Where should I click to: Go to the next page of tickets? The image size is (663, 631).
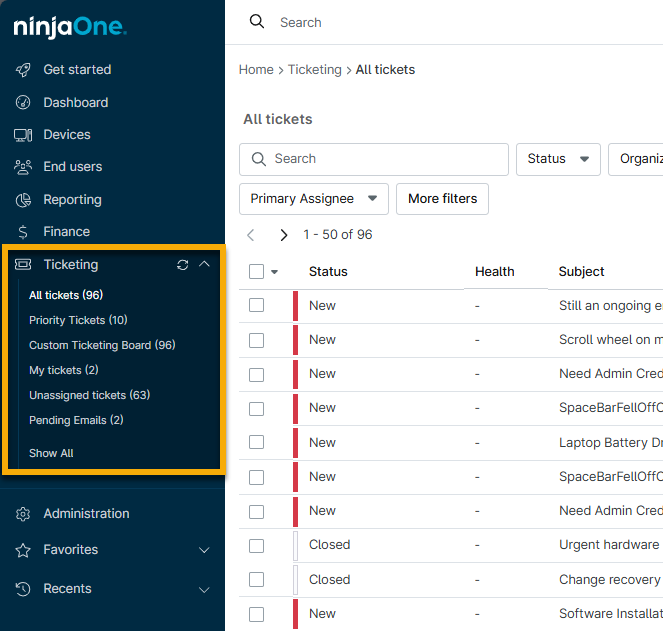coord(284,235)
